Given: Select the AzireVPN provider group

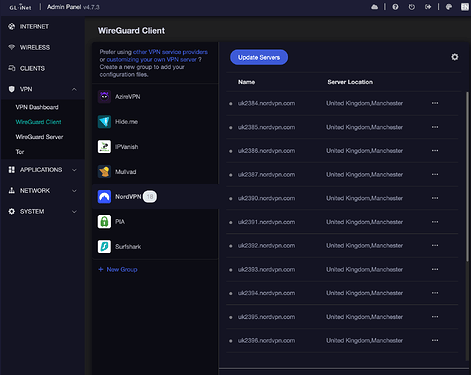Looking at the screenshot, I should click(x=155, y=97).
